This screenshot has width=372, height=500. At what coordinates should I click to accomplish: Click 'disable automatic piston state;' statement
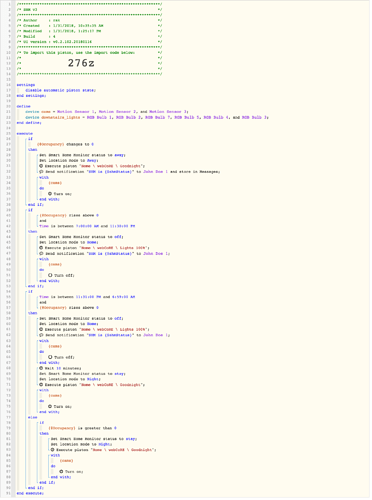point(60,91)
